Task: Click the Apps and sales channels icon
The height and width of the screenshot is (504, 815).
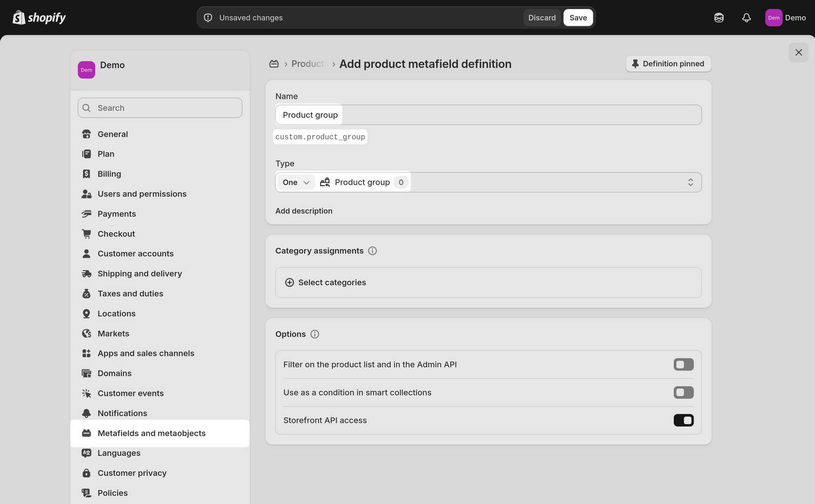Action: pyautogui.click(x=87, y=353)
